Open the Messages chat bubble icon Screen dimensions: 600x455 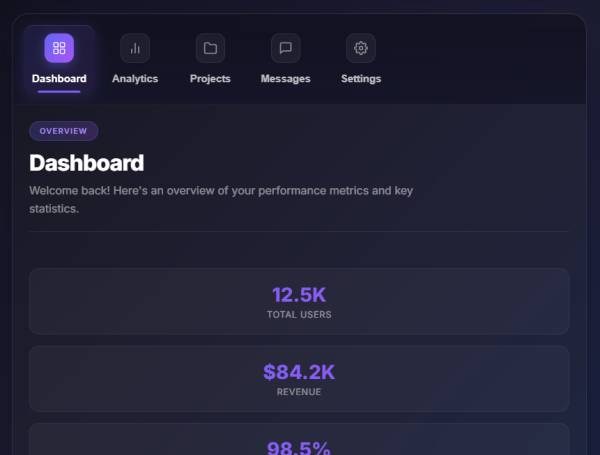point(285,48)
